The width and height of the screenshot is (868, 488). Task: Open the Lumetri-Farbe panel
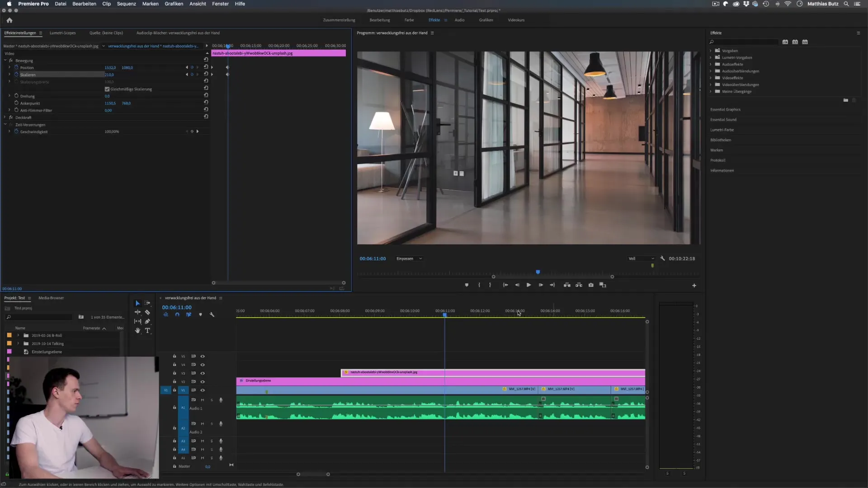(722, 130)
